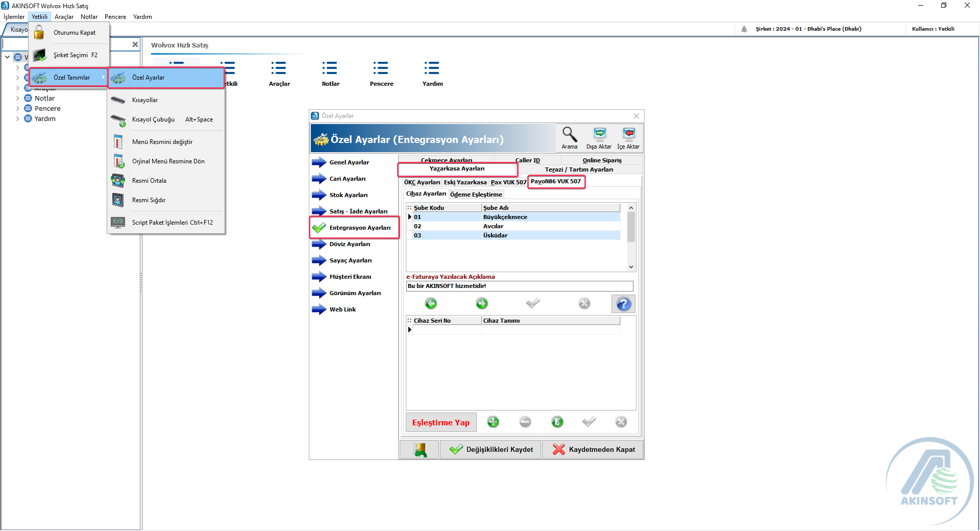
Task: Choose Menü Resmini değiştir entry
Action: point(166,142)
